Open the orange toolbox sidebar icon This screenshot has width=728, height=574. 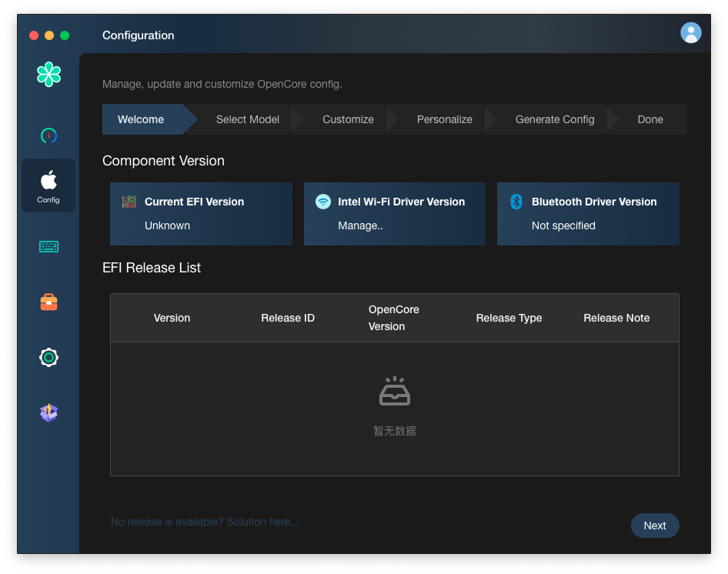pos(48,302)
